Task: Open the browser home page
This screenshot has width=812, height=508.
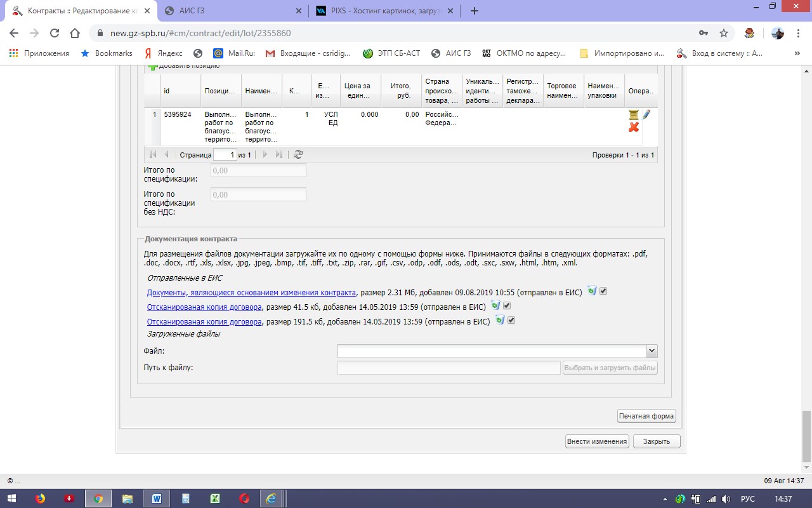Action: pyautogui.click(x=75, y=33)
